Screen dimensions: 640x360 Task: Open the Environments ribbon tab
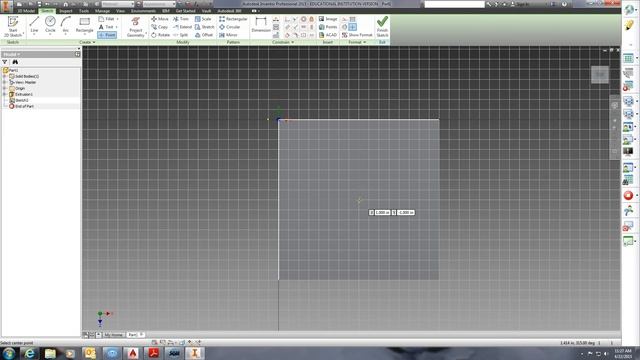pos(143,11)
